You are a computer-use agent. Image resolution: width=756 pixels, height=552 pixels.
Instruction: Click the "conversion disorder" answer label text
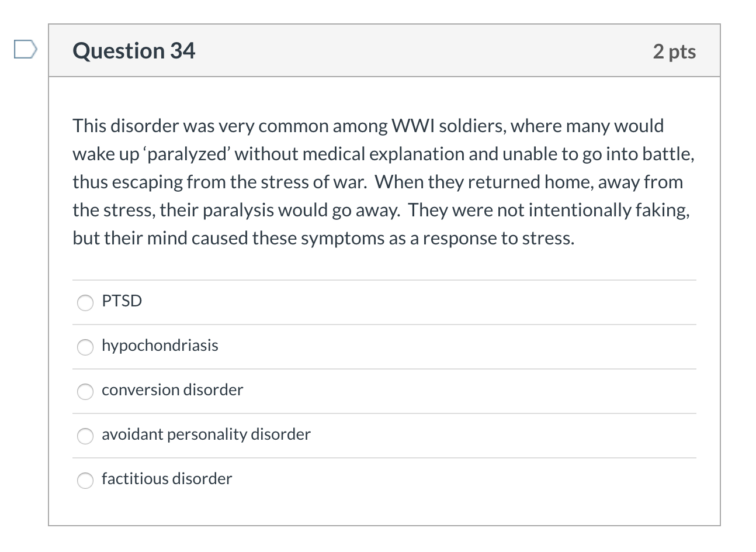[x=172, y=390]
